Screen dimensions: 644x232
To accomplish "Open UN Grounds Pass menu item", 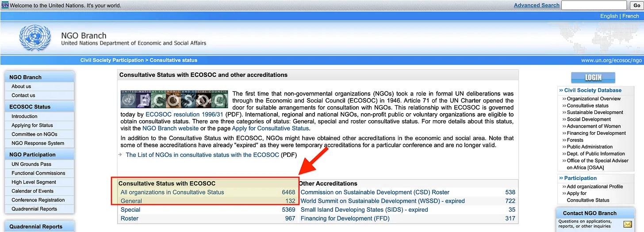I will pos(31,164).
